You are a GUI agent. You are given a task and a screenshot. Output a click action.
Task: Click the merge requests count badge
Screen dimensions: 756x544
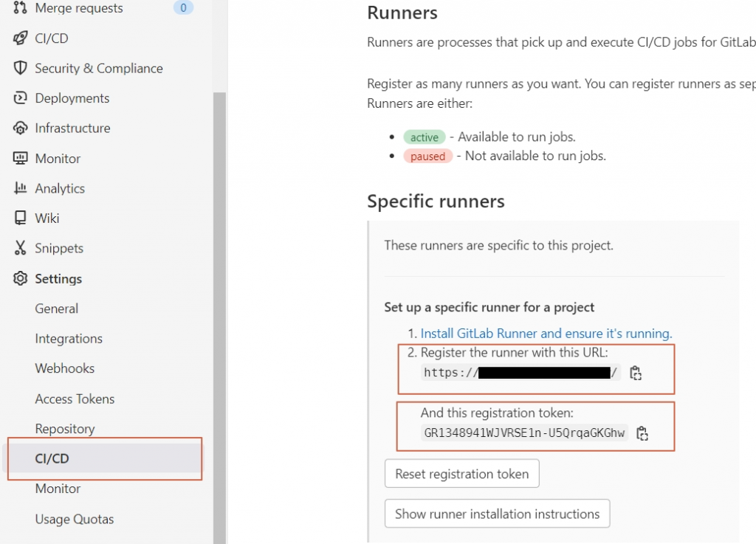[183, 7]
